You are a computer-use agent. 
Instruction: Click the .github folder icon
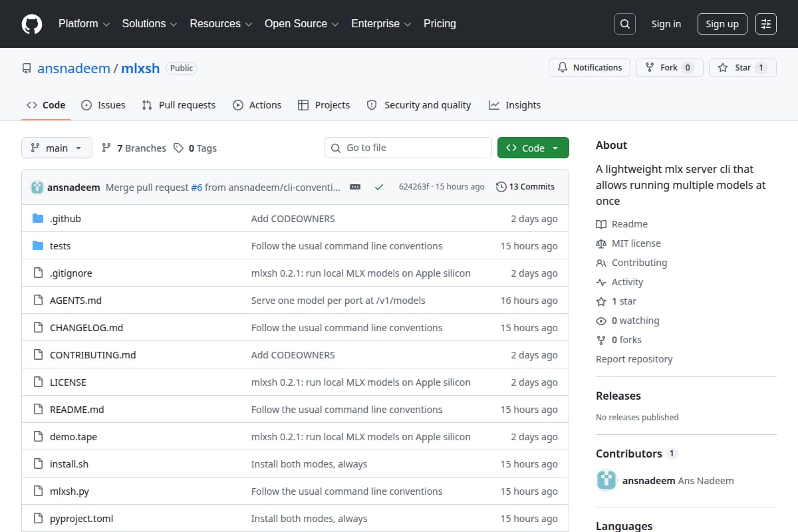pyautogui.click(x=38, y=219)
